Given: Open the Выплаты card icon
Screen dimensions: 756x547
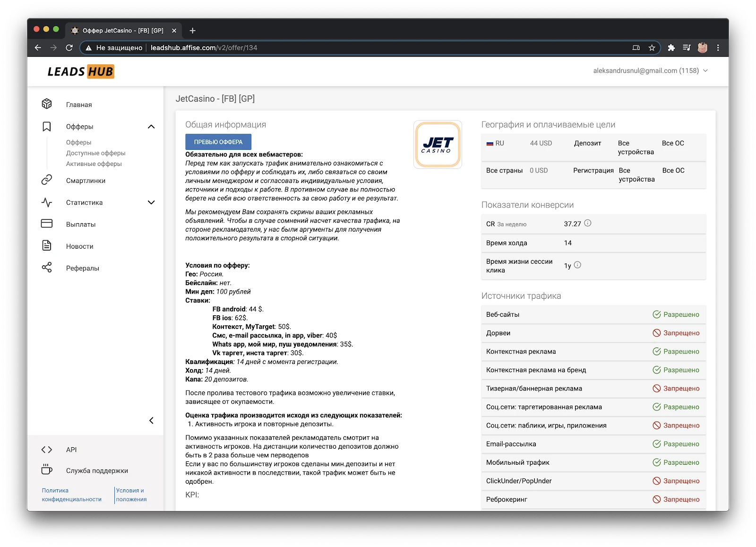Looking at the screenshot, I should pos(47,224).
